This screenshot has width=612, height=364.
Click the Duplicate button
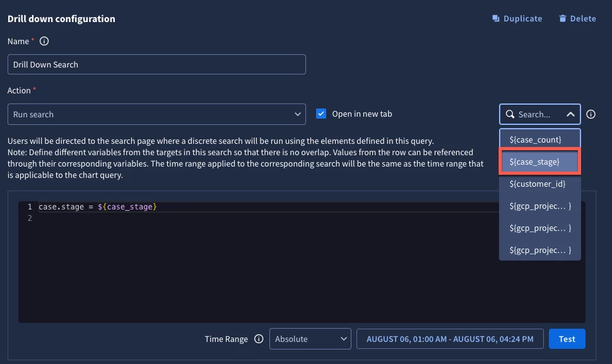point(517,19)
